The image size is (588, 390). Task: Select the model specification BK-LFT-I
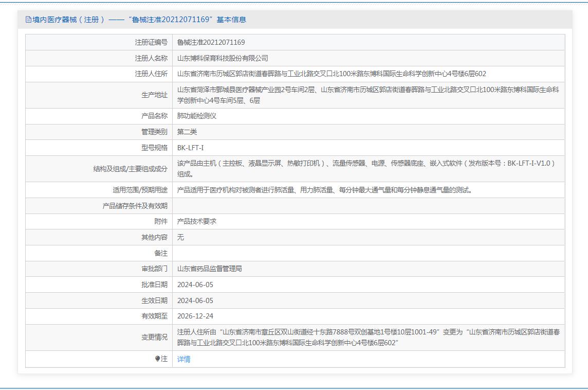tap(190, 148)
